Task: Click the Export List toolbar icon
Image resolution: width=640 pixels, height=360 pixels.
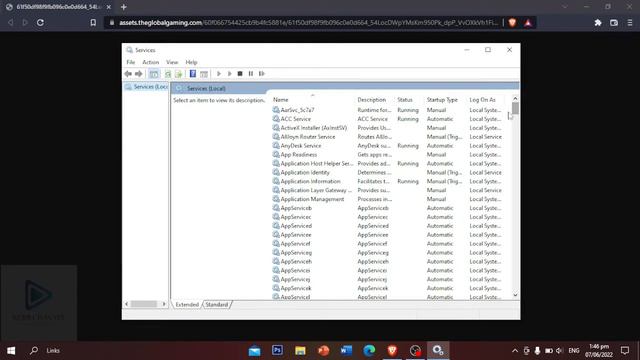Action: (178, 73)
